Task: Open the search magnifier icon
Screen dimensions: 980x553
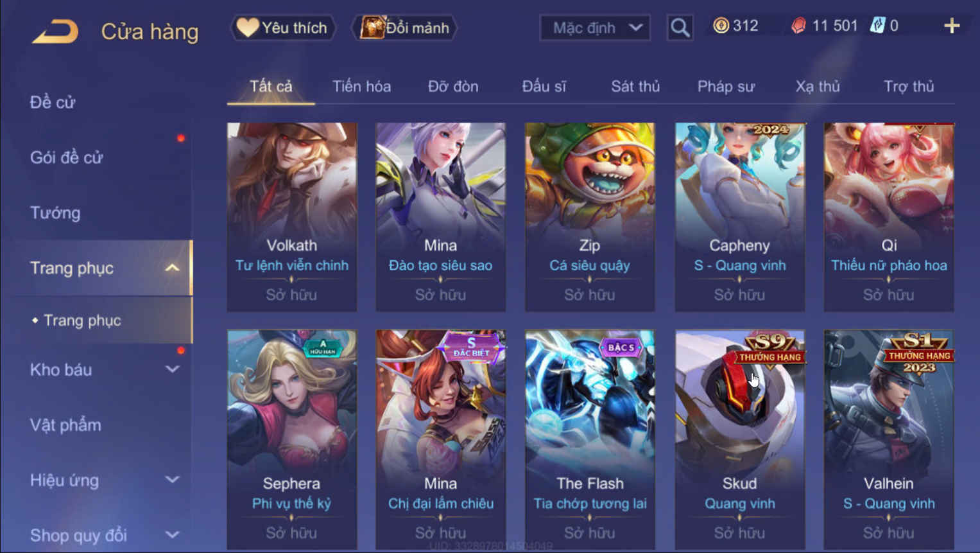Action: [680, 28]
